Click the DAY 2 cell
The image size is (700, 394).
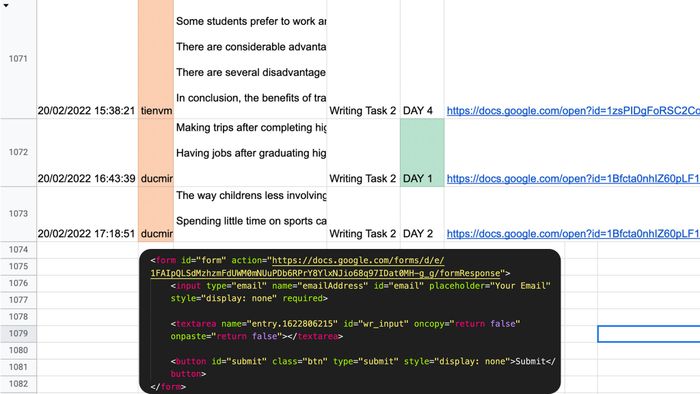coord(422,214)
